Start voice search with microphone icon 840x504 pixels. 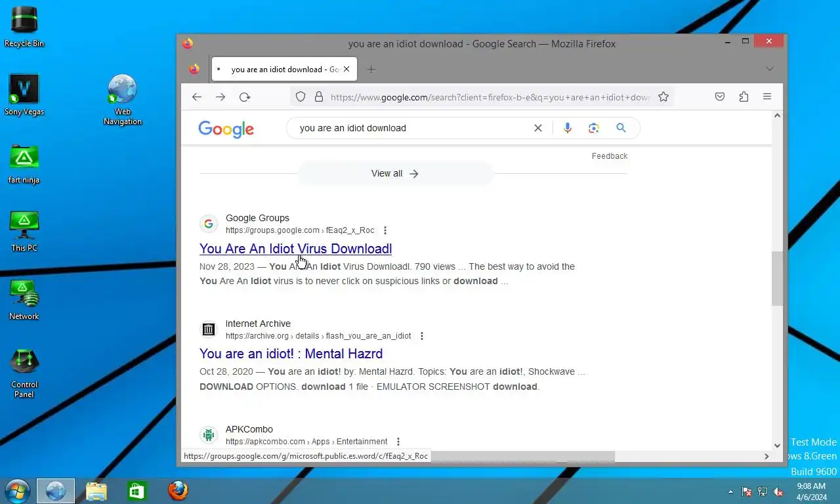[x=568, y=128]
